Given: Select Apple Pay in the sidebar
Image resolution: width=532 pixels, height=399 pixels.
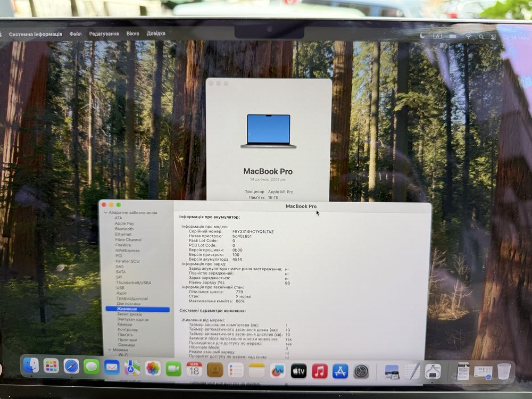Looking at the screenshot, I should click(124, 223).
